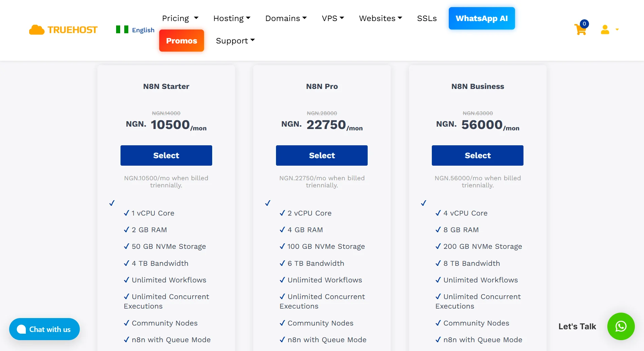Open the account dropdown caret
The width and height of the screenshot is (644, 351).
pyautogui.click(x=617, y=30)
